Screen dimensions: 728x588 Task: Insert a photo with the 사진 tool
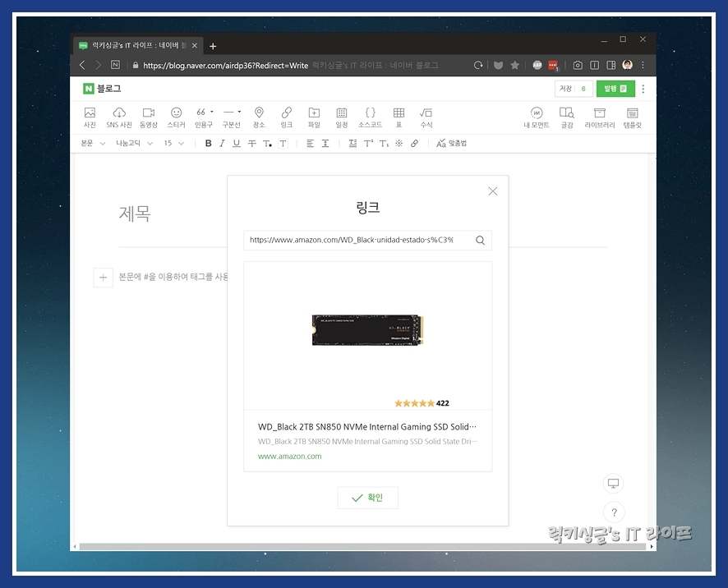[x=90, y=117]
